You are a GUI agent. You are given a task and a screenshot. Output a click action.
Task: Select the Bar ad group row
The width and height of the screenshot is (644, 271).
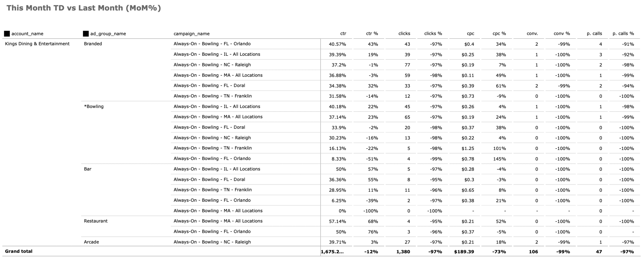(88, 169)
